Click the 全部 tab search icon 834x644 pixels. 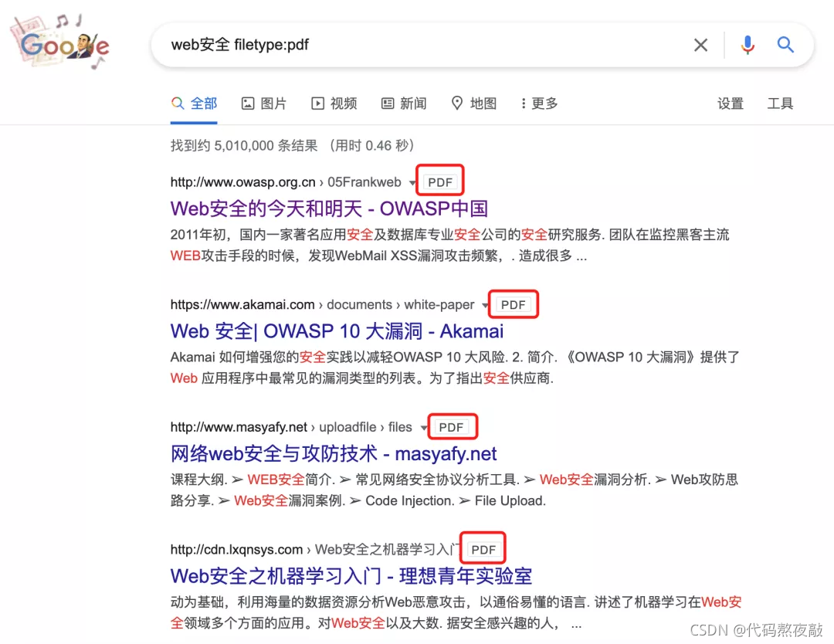(x=178, y=103)
